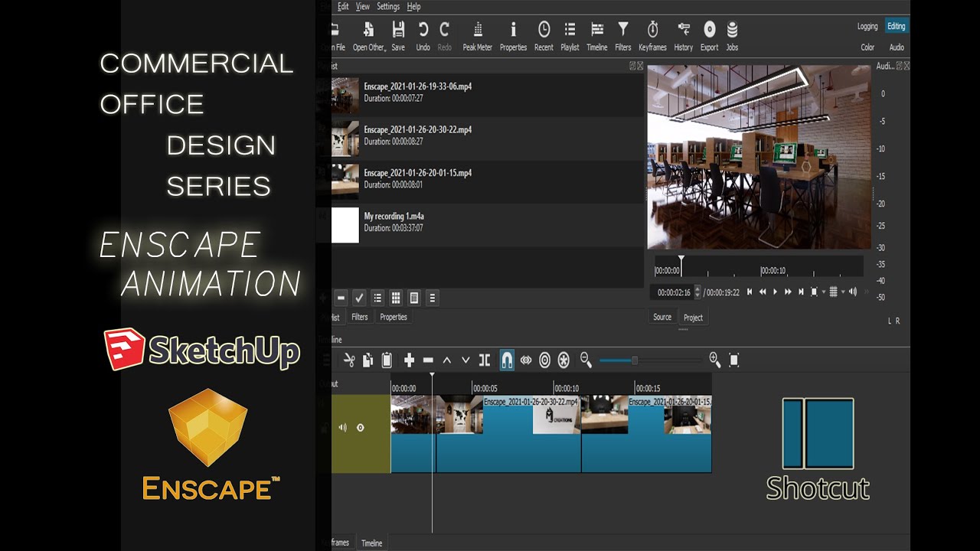The image size is (980, 551).
Task: Select the bottom Timeline tab
Action: [371, 543]
